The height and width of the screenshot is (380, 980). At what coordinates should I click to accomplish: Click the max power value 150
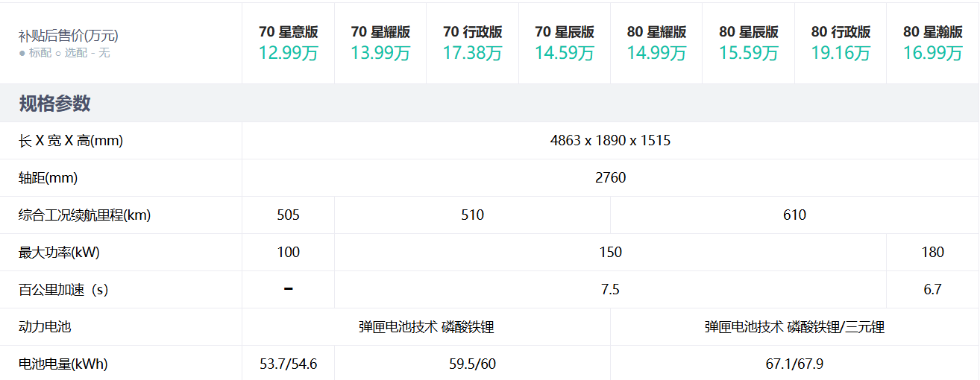pyautogui.click(x=610, y=252)
